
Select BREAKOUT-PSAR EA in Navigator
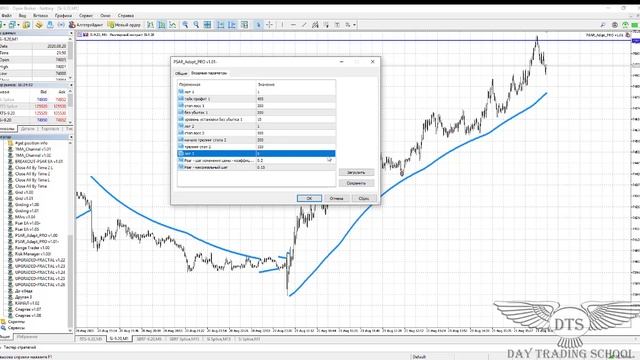pyautogui.click(x=39, y=162)
